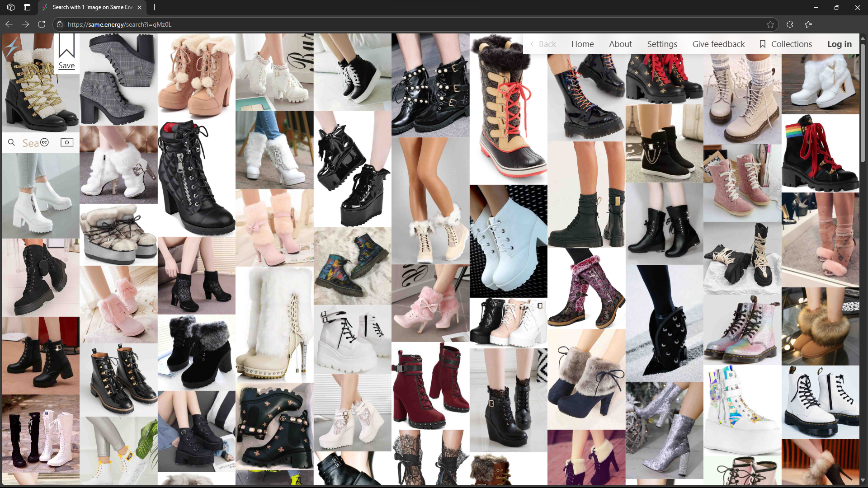Viewport: 868px width, 488px height.
Task: Open the white lace-up boot on black mesh
Action: [x=508, y=241]
